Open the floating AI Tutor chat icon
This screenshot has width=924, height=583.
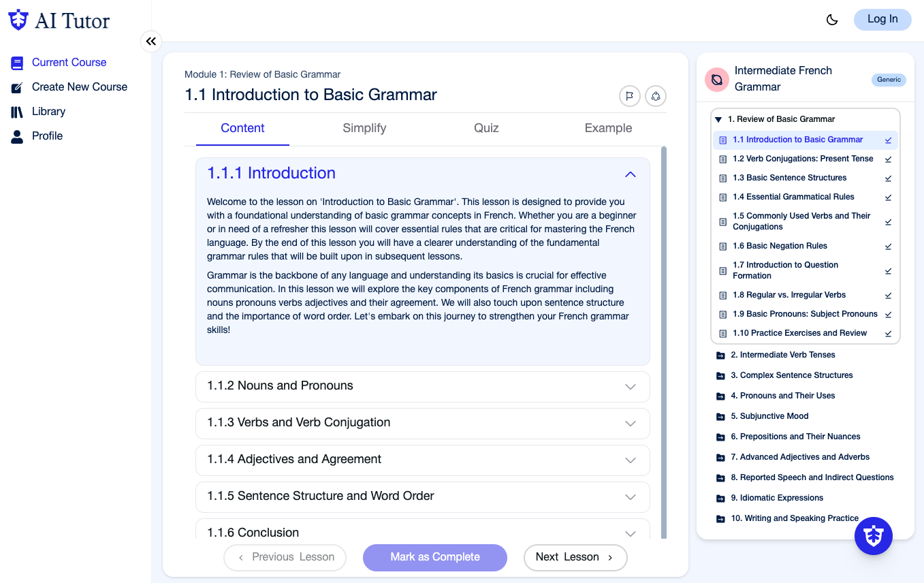(874, 536)
